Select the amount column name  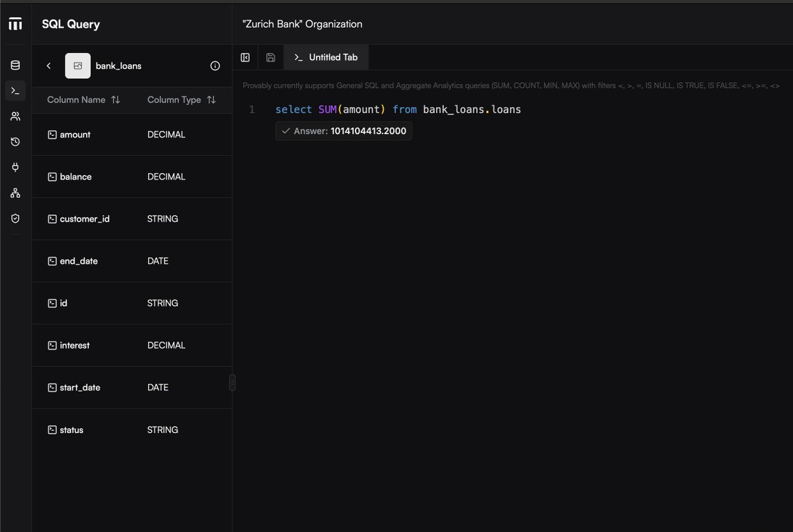pyautogui.click(x=75, y=134)
